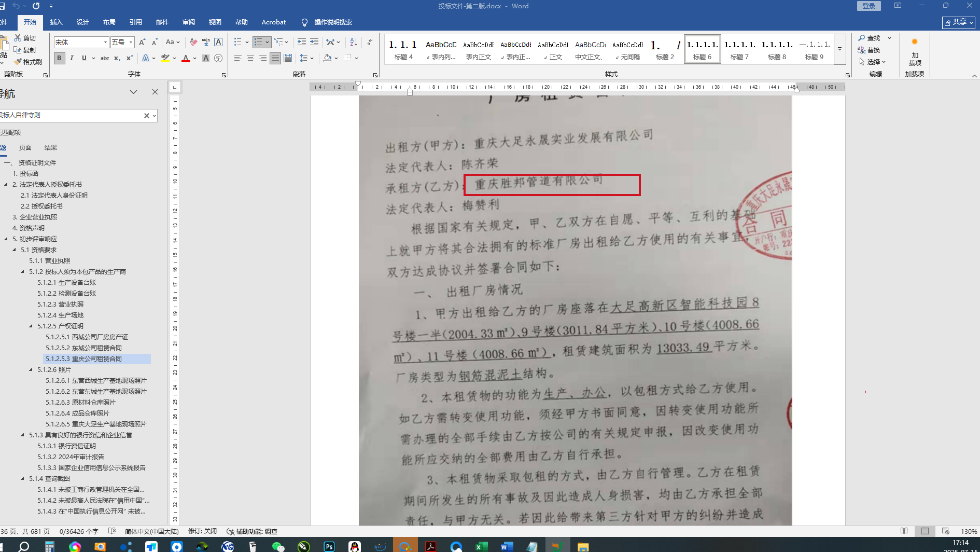Collapse the 5.1.3 具有良好的银行资信和企业信誉 node
This screenshot has width=980, height=552.
23,435
